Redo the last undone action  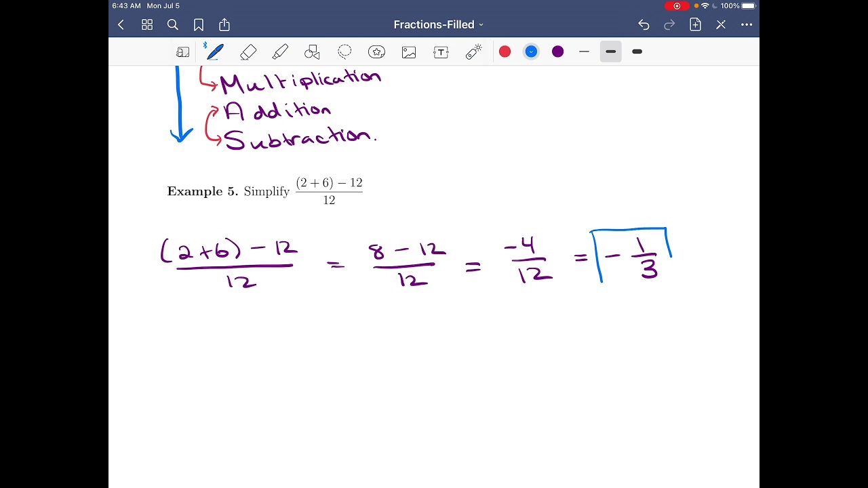point(669,25)
